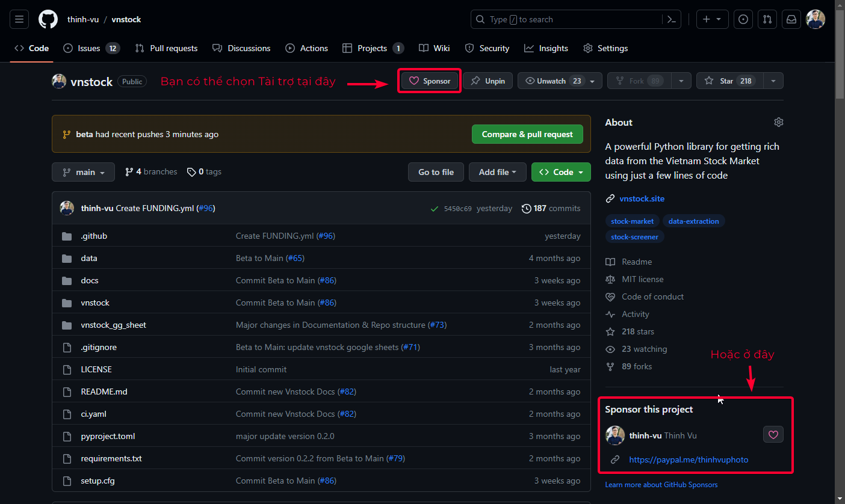Viewport: 845px width, 504px height.
Task: Go to GitHub home via Octocat logo
Action: pos(48,19)
